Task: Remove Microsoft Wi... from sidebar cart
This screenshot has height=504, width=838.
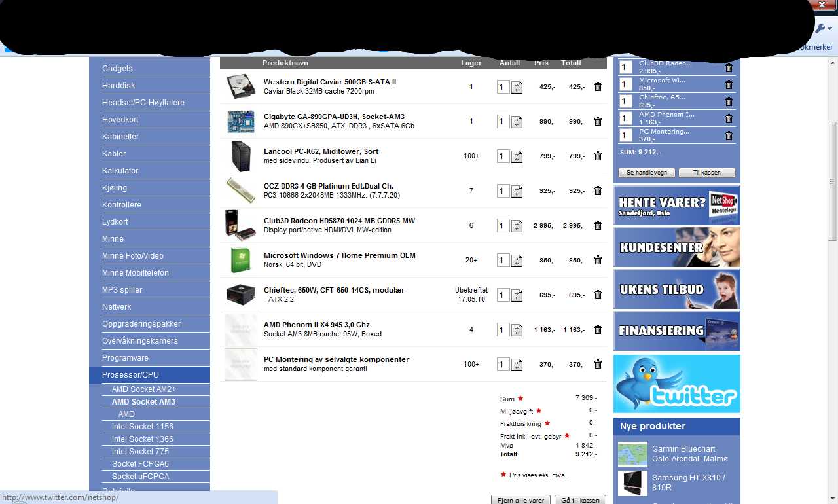Action: (x=729, y=84)
